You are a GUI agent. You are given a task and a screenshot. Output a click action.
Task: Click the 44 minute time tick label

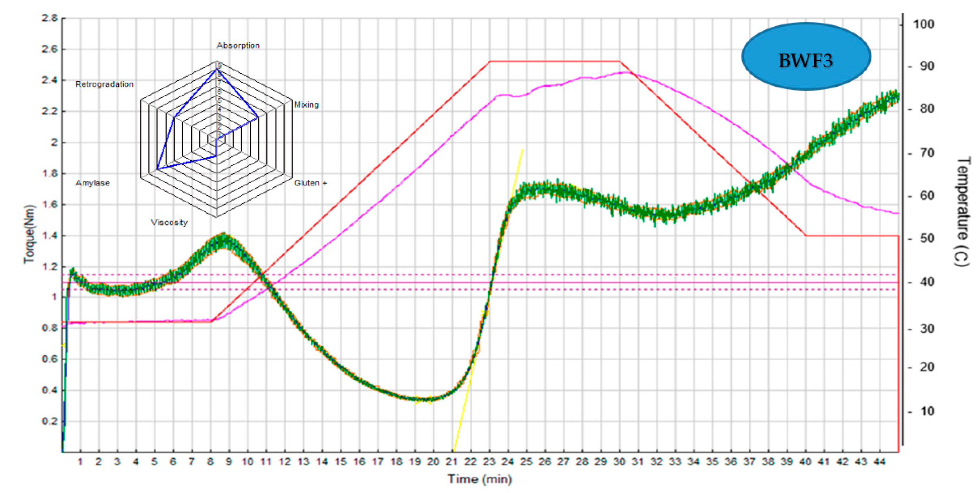point(879,462)
